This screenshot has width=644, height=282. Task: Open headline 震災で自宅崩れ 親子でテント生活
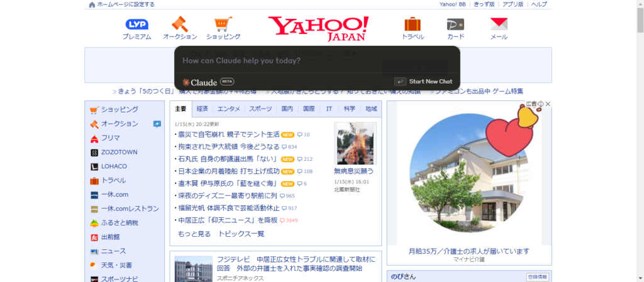[x=229, y=134]
